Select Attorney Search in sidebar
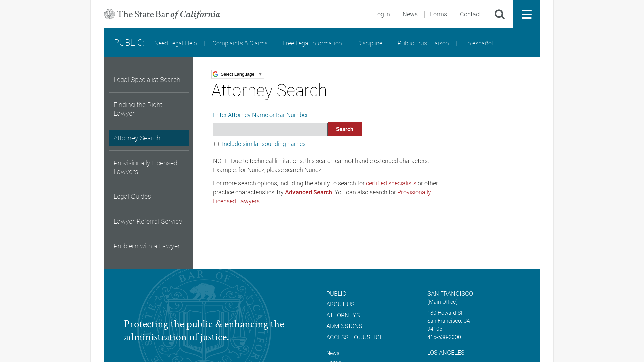644x362 pixels. (x=149, y=138)
